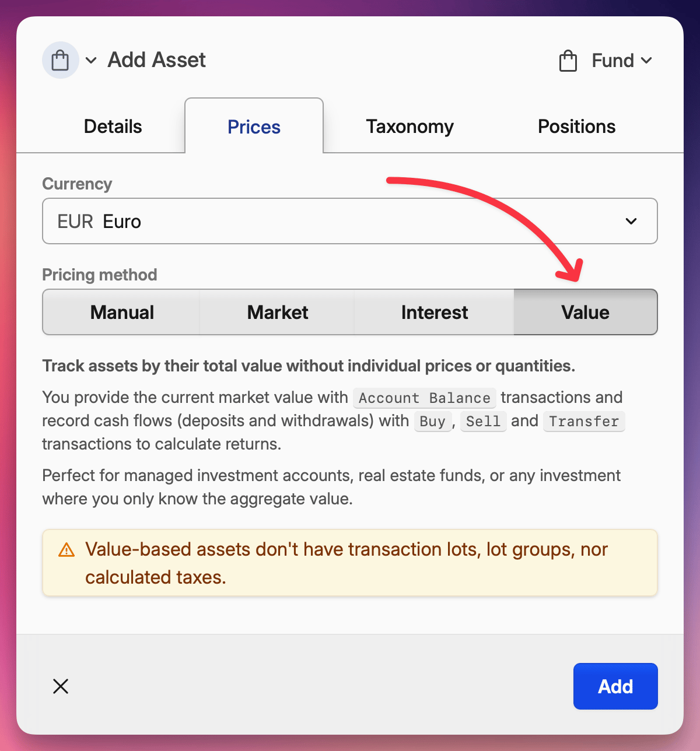700x751 pixels.
Task: Select Value pricing method
Action: 585,313
